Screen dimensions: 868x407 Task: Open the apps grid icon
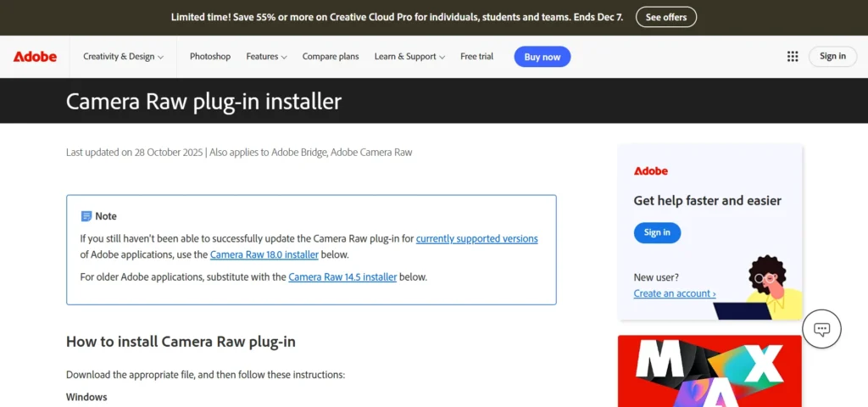tap(793, 57)
